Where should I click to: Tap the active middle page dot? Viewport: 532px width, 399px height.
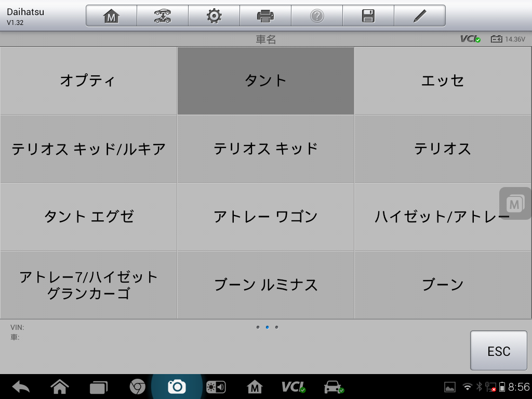[268, 327]
